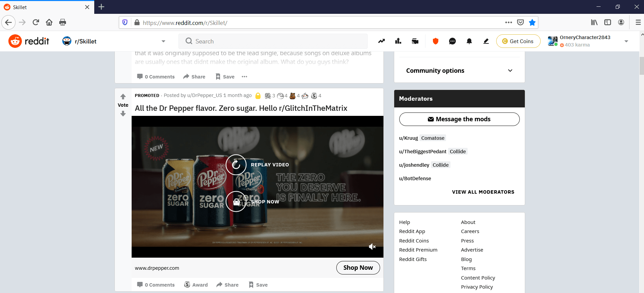The height and width of the screenshot is (293, 644).
Task: Open Firefox account icon
Action: pyautogui.click(x=621, y=23)
